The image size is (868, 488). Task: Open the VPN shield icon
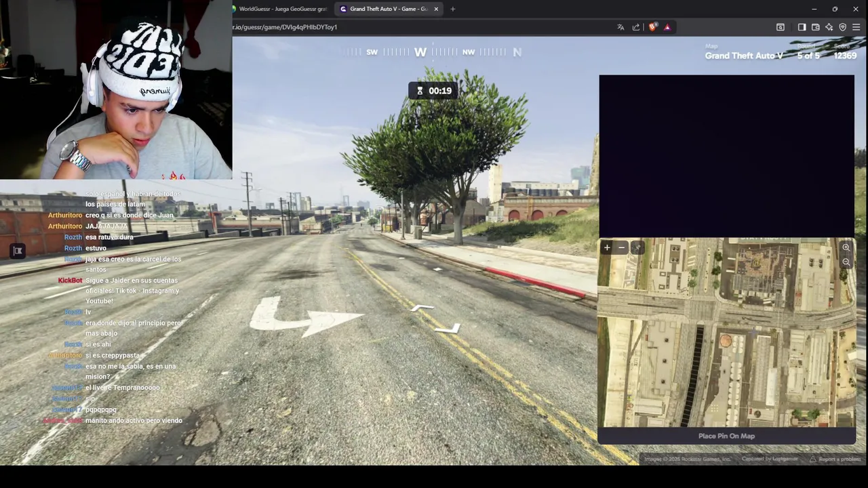point(843,27)
